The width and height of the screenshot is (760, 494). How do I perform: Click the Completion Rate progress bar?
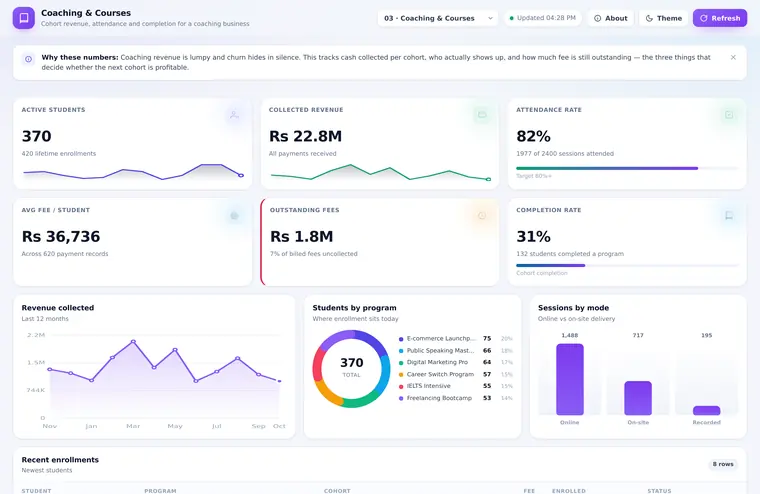point(627,265)
